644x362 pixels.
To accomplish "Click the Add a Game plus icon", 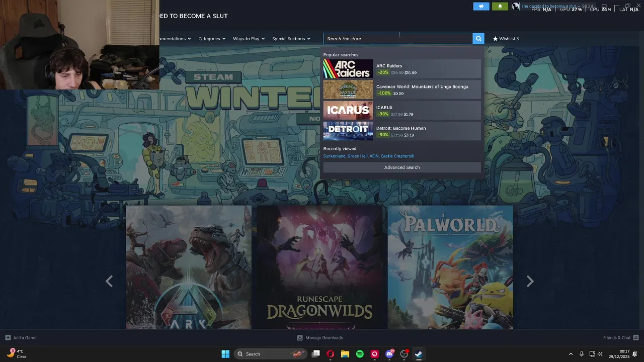I will pyautogui.click(x=8, y=338).
